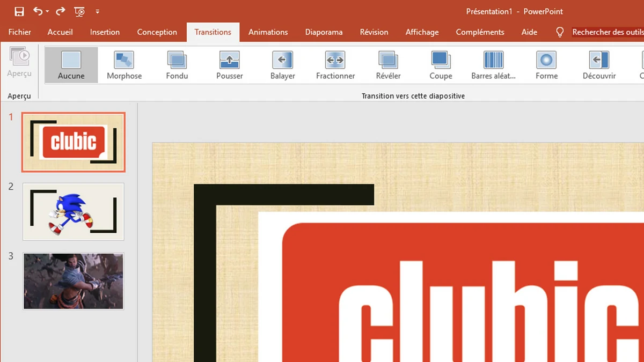Open Customize Quick Access Toolbar dropdown

point(97,11)
